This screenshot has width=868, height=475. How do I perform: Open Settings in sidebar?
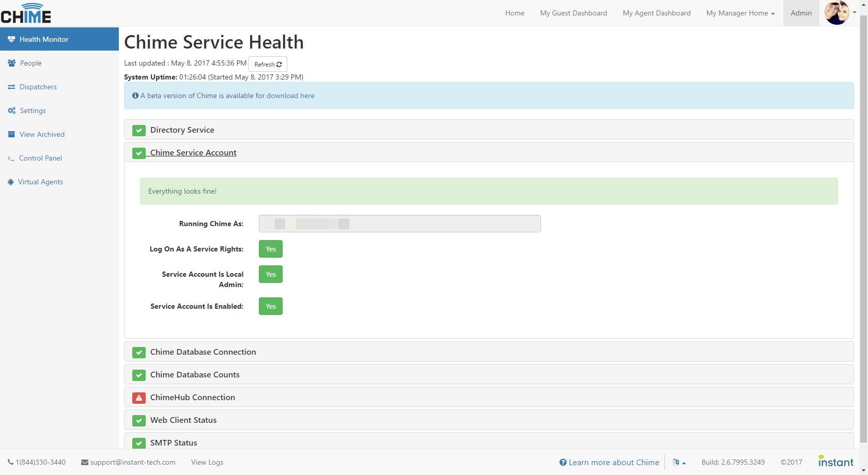(x=59, y=110)
